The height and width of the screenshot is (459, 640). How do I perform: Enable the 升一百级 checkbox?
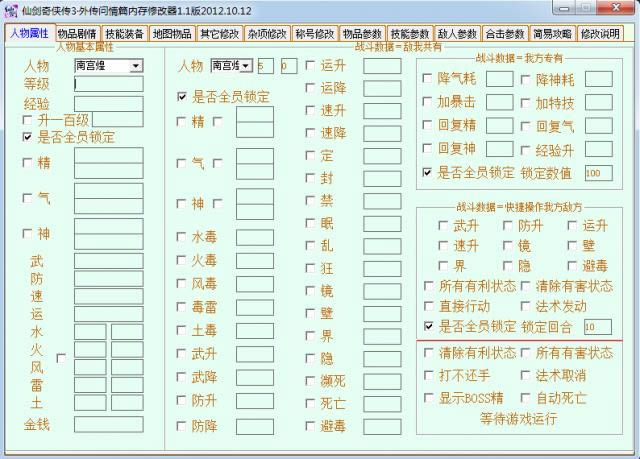point(27,120)
